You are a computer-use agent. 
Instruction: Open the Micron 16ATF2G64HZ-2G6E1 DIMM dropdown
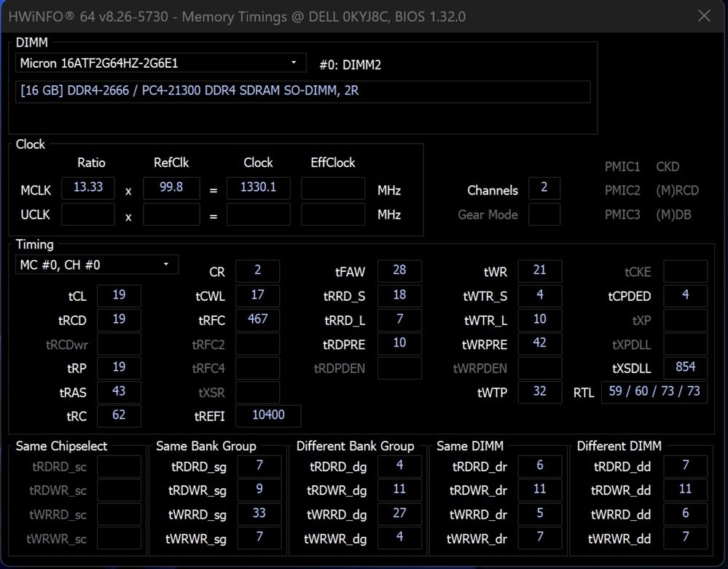pos(160,63)
